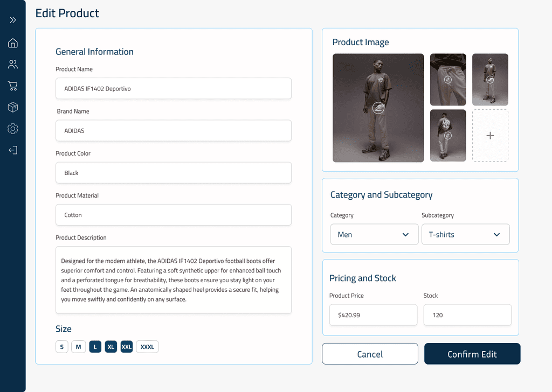Open the Home icon in sidebar
Image resolution: width=552 pixels, height=392 pixels.
(x=13, y=43)
